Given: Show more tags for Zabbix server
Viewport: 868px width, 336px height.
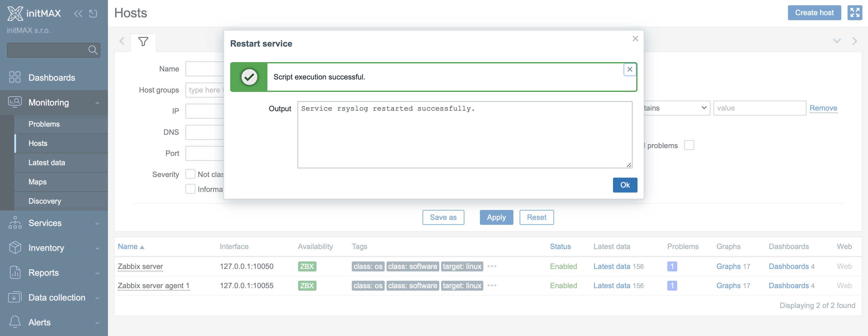Looking at the screenshot, I should [492, 266].
